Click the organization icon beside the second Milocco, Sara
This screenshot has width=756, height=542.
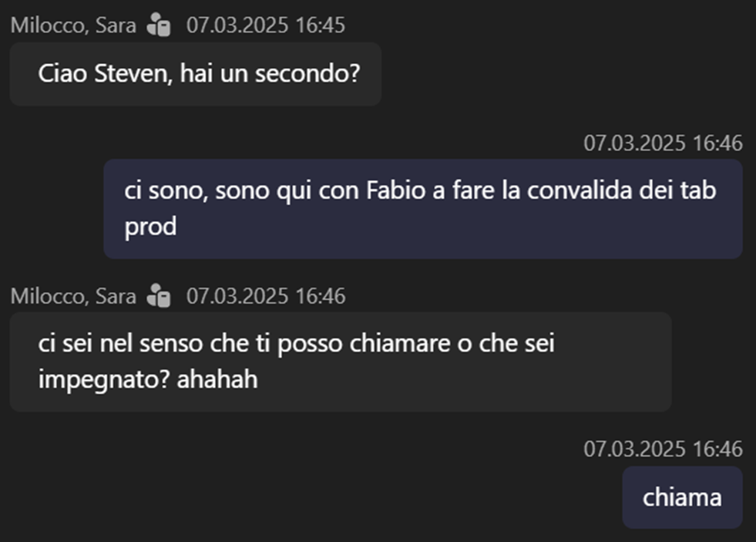point(159,296)
